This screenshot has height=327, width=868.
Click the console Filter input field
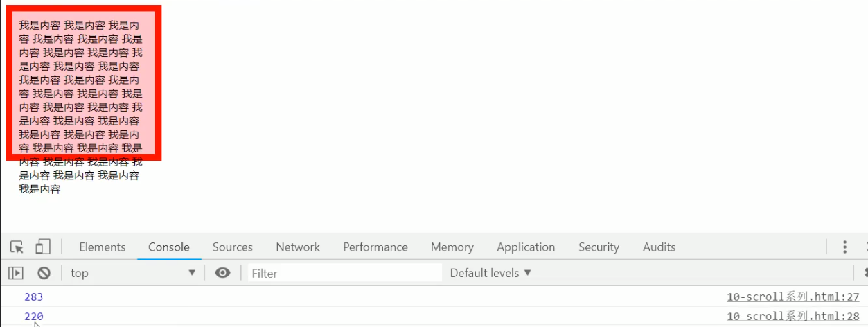[x=344, y=273]
